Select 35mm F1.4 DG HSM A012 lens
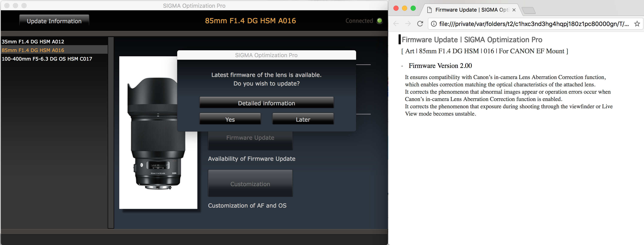This screenshot has height=245, width=644. point(54,41)
